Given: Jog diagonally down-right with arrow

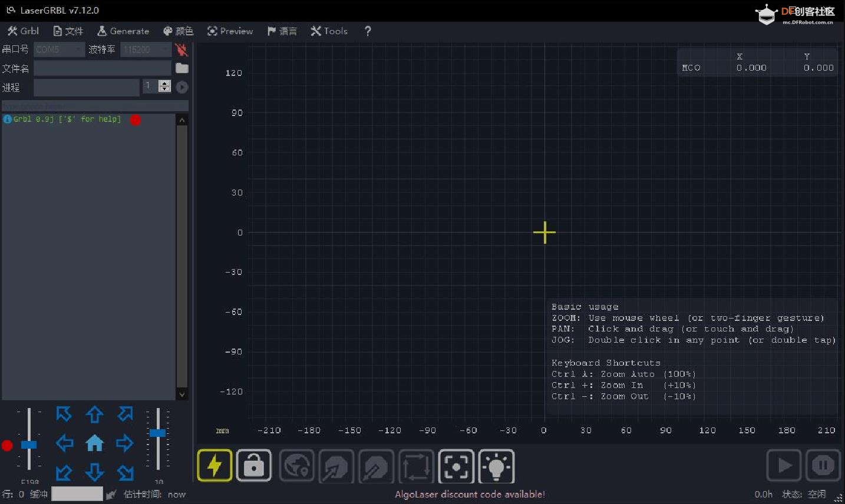Looking at the screenshot, I should (x=125, y=472).
